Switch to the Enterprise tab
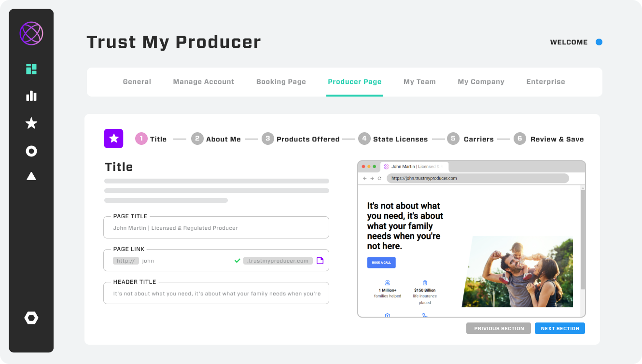Image resolution: width=642 pixels, height=364 pixels. coord(545,82)
